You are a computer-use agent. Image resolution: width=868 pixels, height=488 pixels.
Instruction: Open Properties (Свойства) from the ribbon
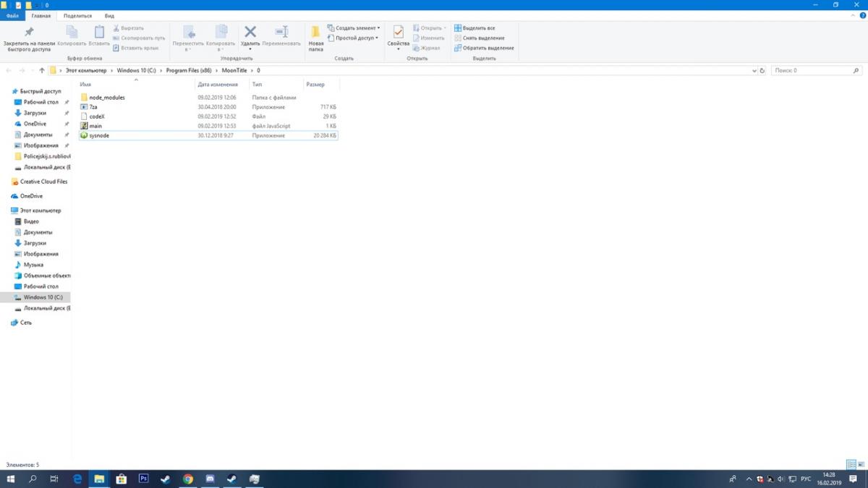pos(398,35)
